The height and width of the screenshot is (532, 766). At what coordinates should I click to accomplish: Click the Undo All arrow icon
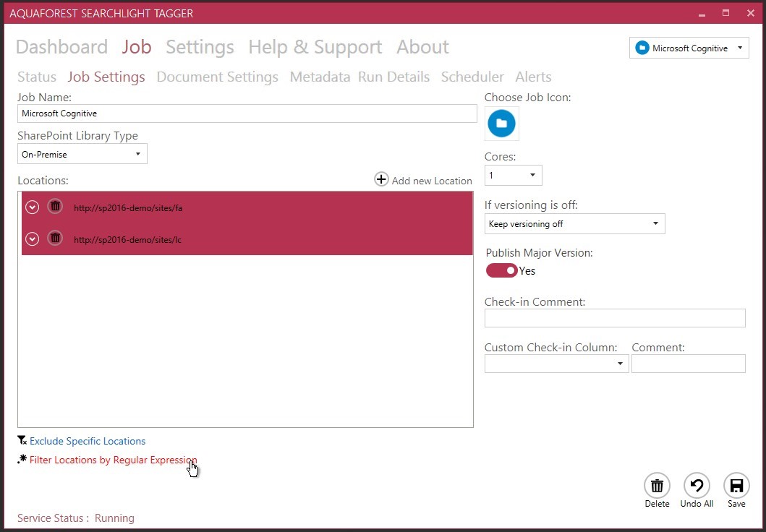tap(697, 486)
